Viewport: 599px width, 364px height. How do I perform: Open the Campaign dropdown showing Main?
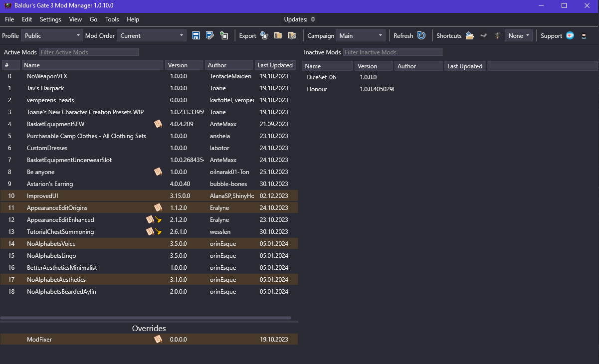pyautogui.click(x=361, y=35)
